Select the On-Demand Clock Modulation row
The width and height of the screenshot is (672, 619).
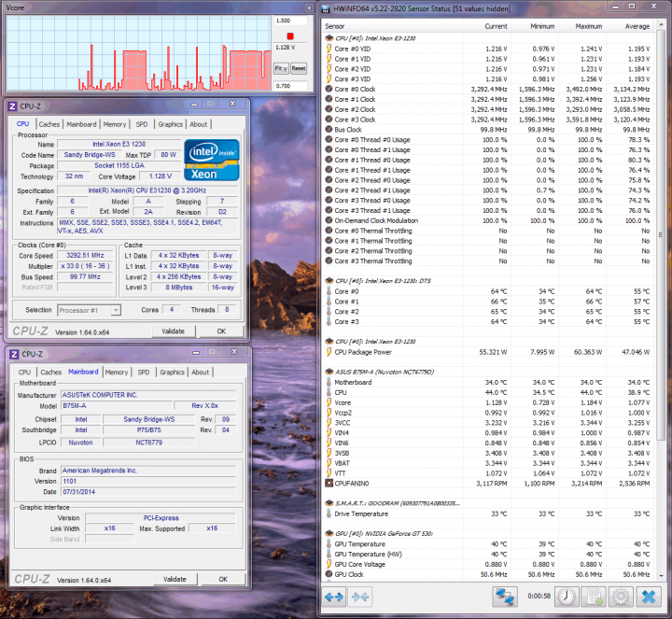[488, 220]
